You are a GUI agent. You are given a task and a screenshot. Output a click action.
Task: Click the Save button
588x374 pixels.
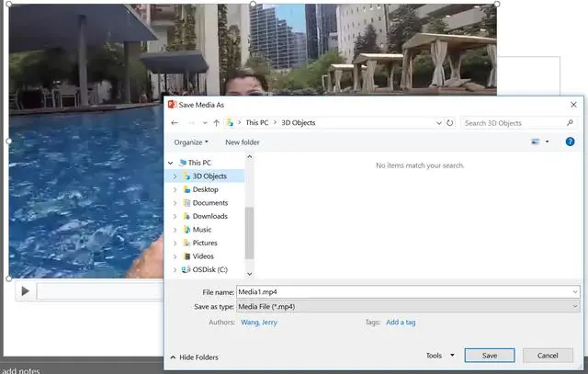point(490,356)
